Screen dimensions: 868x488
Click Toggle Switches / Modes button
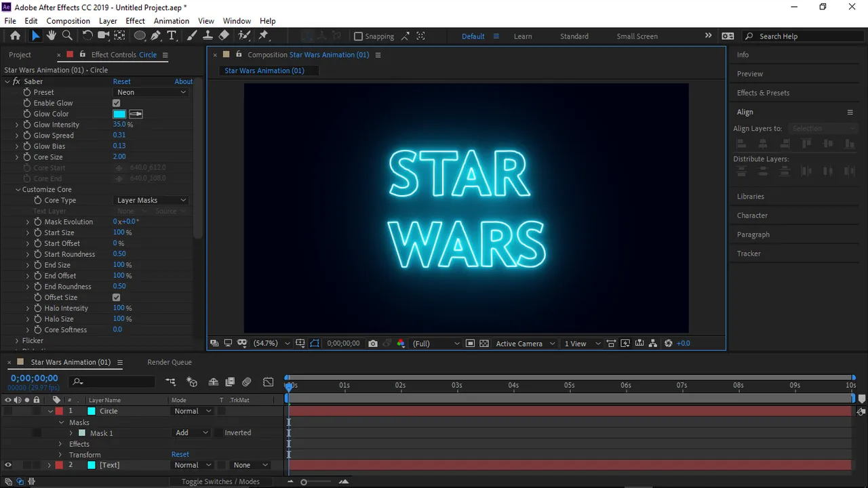pos(220,482)
